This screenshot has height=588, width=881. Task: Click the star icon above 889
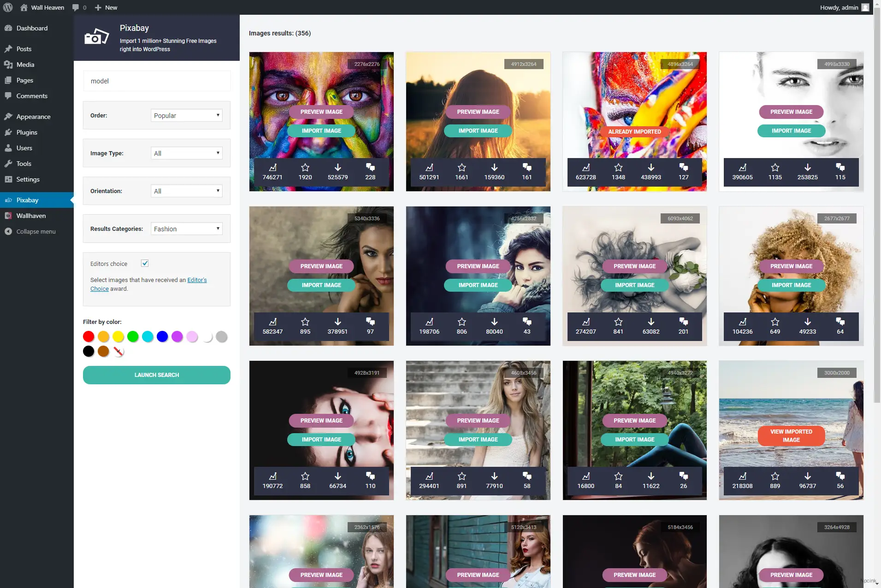tap(775, 476)
